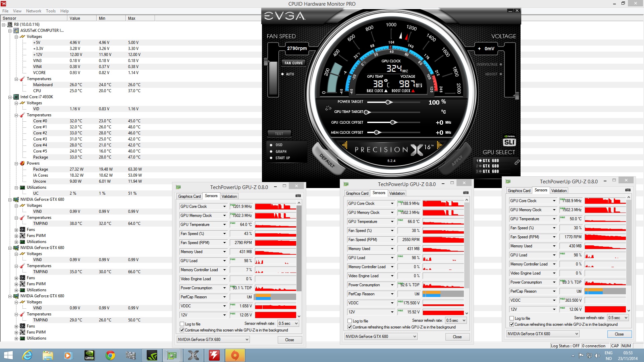
Task: Open the Tools menu in HWMonitor
Action: click(x=51, y=11)
